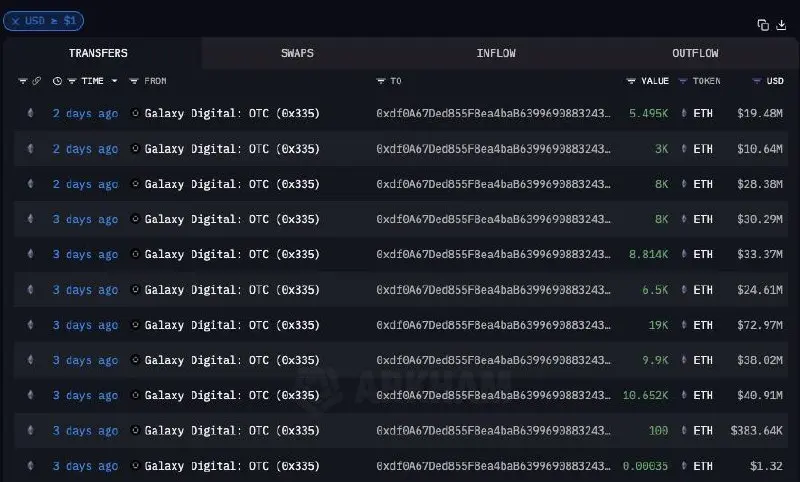Click the copy icon at top right
Screen dimensions: 800x482
(763, 25)
